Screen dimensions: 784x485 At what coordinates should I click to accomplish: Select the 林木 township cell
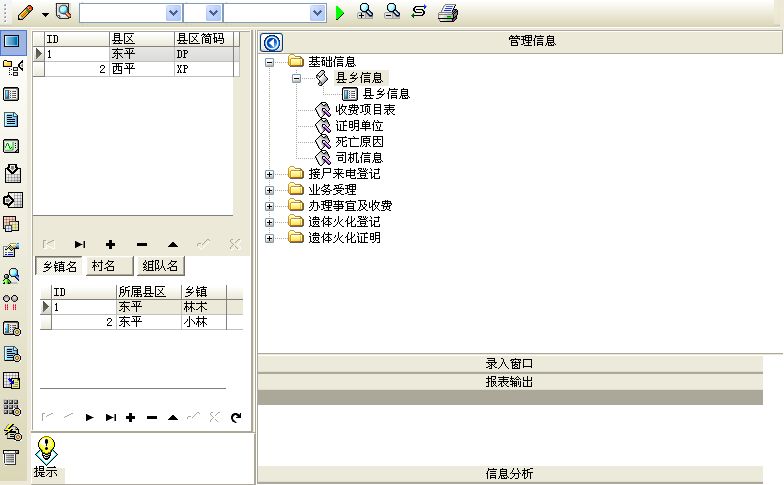(x=204, y=307)
